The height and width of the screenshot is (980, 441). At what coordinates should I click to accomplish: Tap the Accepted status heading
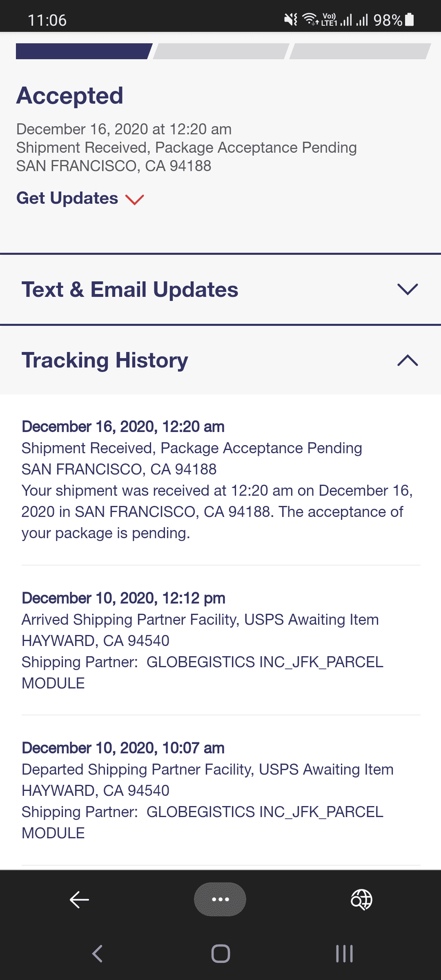pos(70,96)
